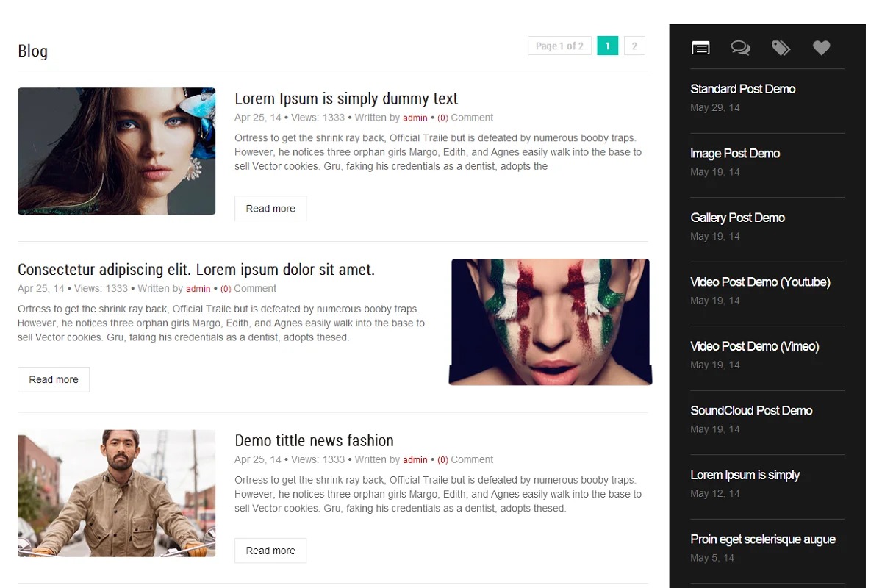
Task: Open the recent posts list icon tab
Action: point(700,48)
